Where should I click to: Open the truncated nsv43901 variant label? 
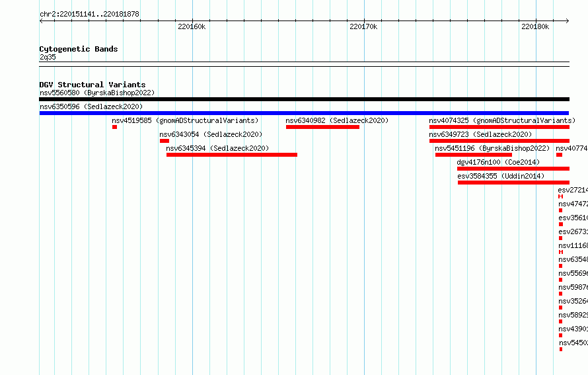tap(573, 329)
